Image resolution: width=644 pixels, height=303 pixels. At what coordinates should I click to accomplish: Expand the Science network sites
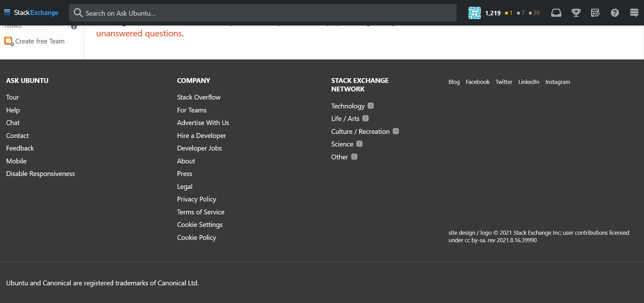(x=359, y=144)
